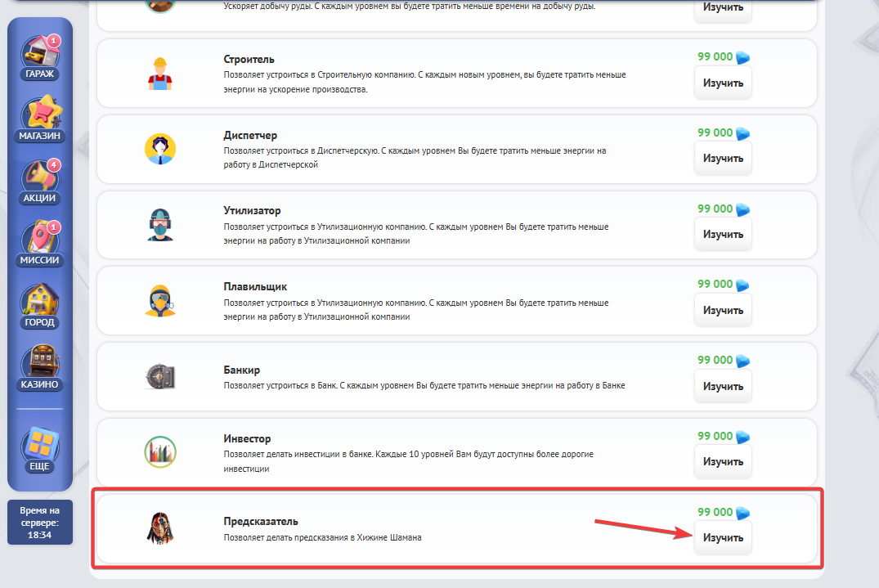
Task: Click the Диспетчер skill title
Action: pos(250,135)
